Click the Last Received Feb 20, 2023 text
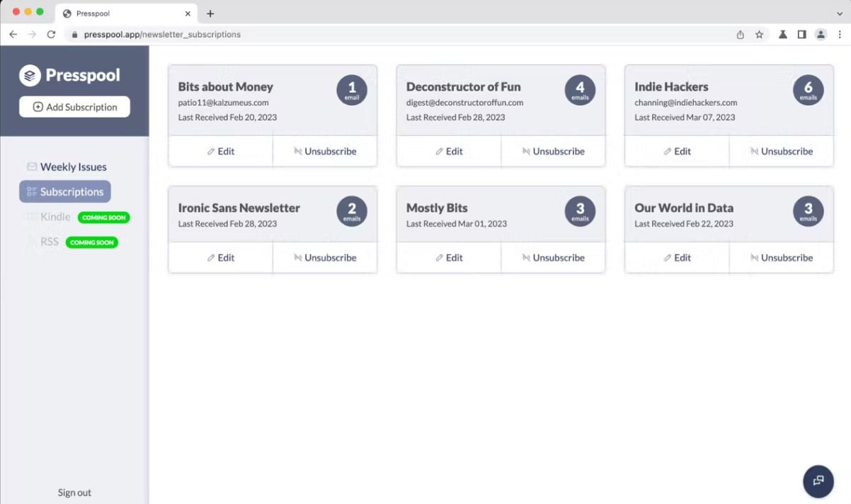The image size is (851, 504). pos(227,118)
